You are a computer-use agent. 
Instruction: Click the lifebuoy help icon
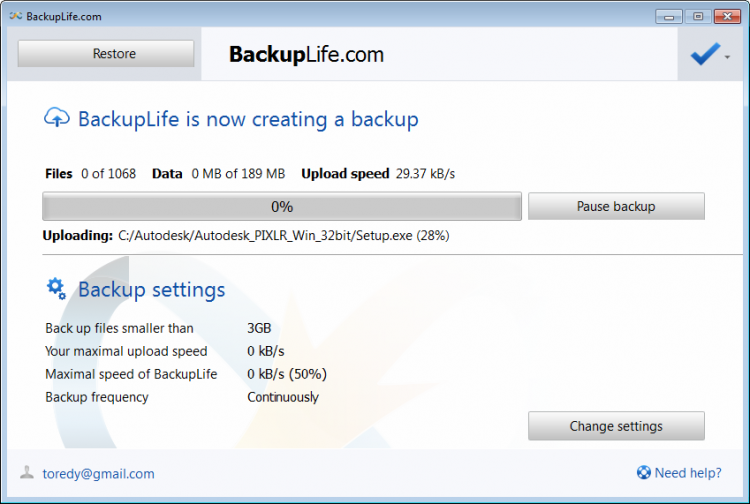(x=643, y=473)
